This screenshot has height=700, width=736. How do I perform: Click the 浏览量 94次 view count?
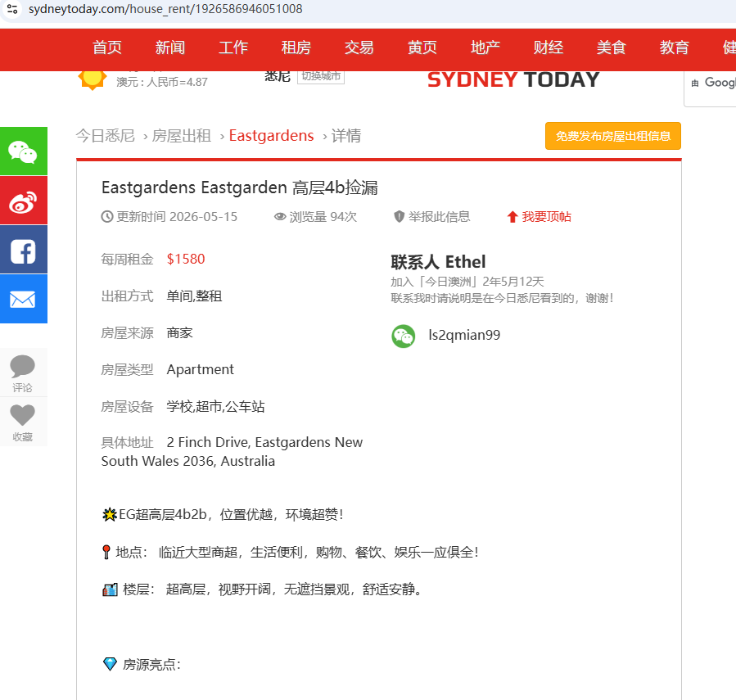pos(323,217)
